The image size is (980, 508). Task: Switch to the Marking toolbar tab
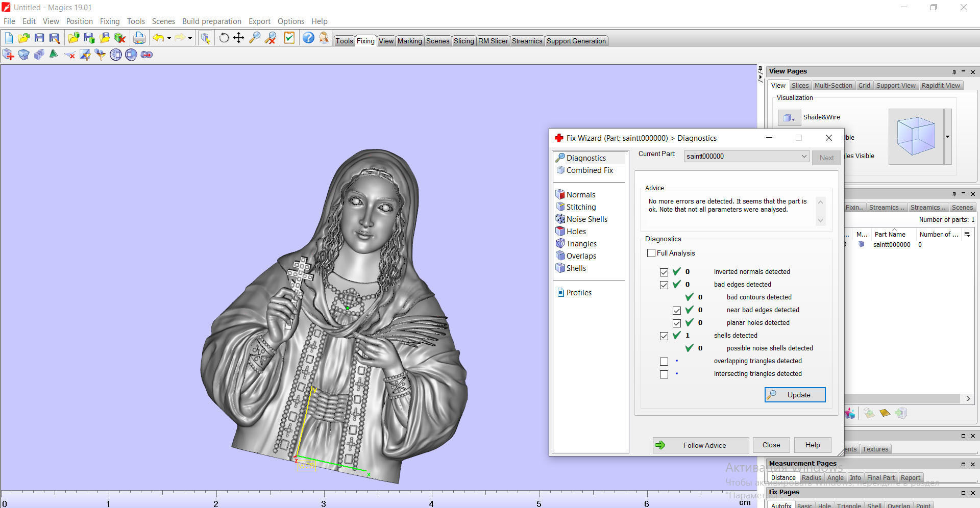(409, 41)
